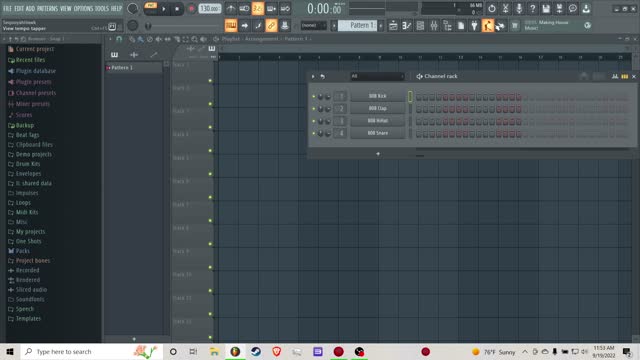The height and width of the screenshot is (360, 640).
Task: Toggle typing keyboard to piano
Action: tap(231, 25)
